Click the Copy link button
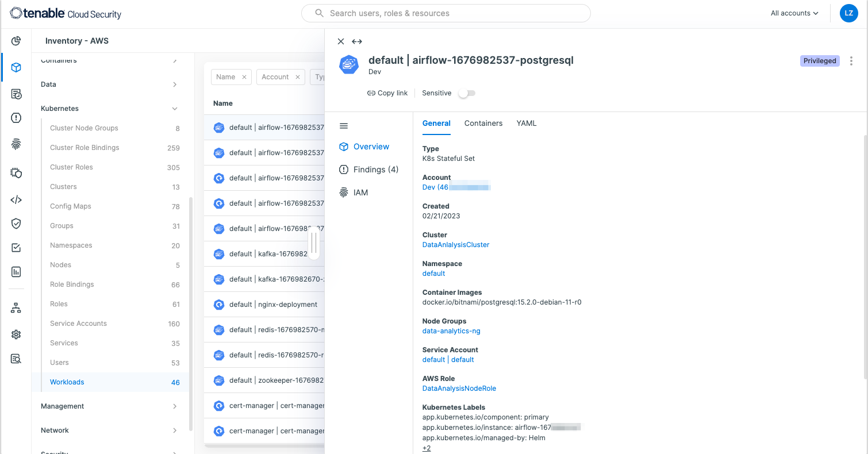Image resolution: width=868 pixels, height=454 pixels. click(387, 93)
